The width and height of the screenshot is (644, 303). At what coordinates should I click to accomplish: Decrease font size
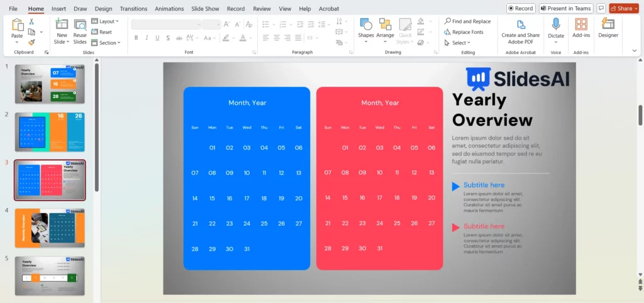coord(237,25)
